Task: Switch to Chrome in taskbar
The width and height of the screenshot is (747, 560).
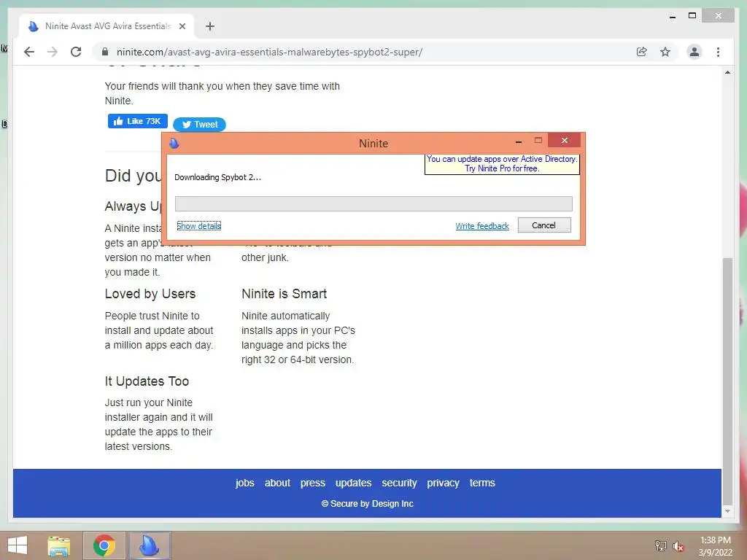Action: pyautogui.click(x=104, y=545)
